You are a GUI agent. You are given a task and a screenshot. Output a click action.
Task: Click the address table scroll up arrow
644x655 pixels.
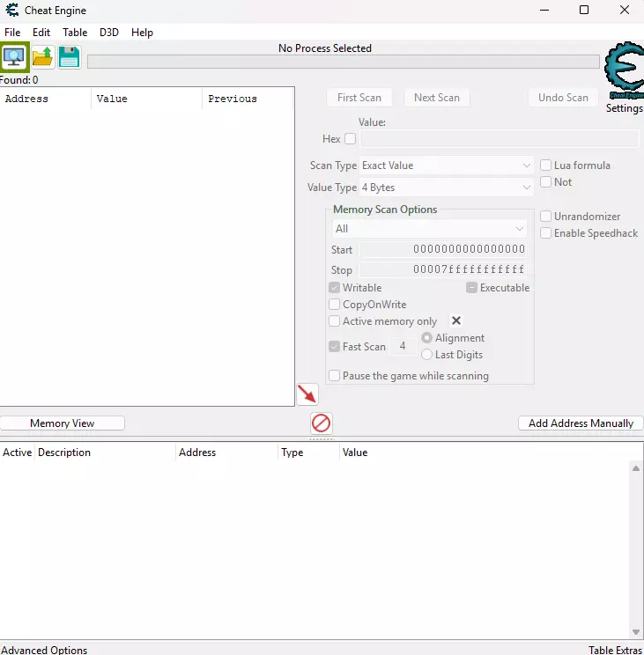pyautogui.click(x=636, y=468)
